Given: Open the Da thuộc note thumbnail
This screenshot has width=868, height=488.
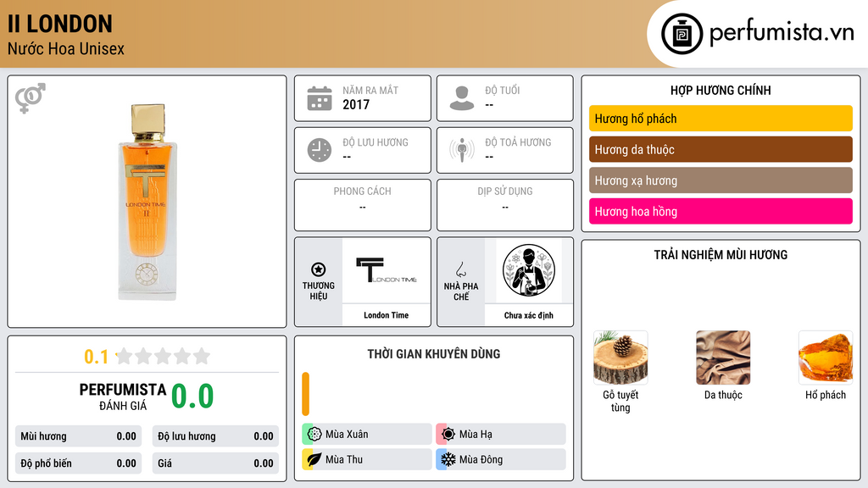Looking at the screenshot, I should coord(723,358).
